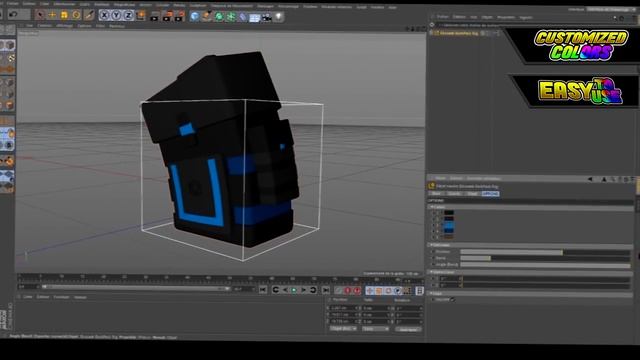The width and height of the screenshot is (640, 360).
Task: Collapse the last attribute section arrow
Action: (x=432, y=293)
